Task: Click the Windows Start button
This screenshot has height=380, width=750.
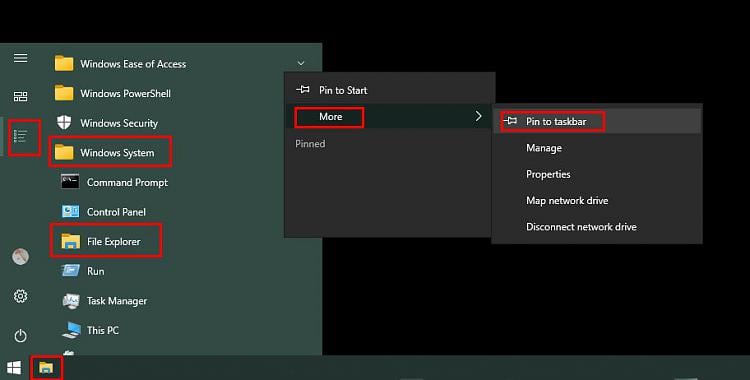Action: pos(14,368)
